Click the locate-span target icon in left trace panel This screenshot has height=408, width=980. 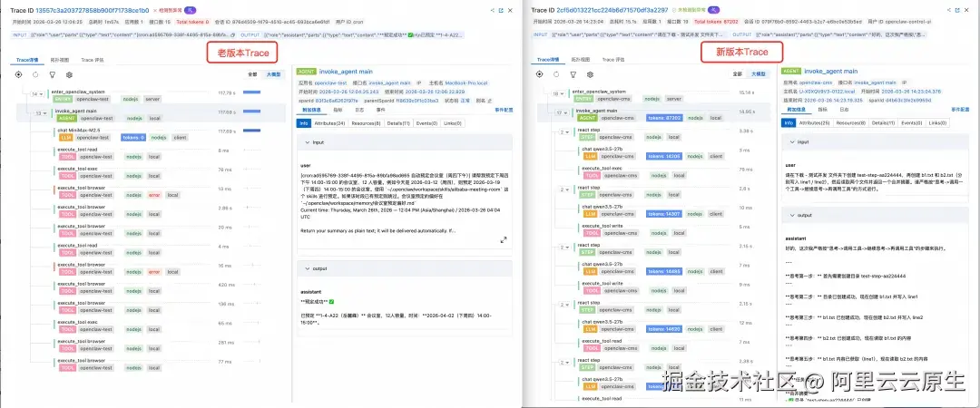18,74
